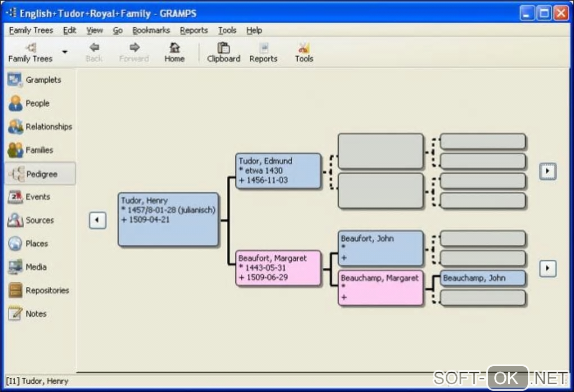Select the Beauchamp, John person box

tap(482, 278)
